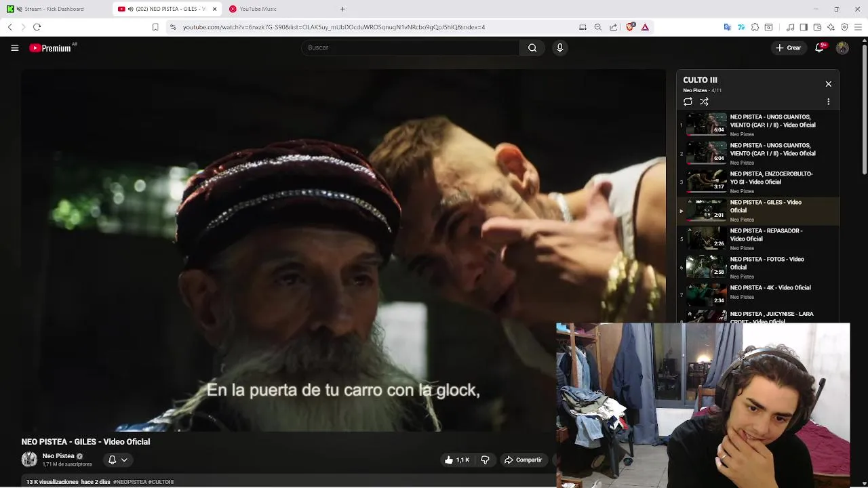Mute audio on the NEO PISTEA tab
The height and width of the screenshot is (488, 868).
[x=130, y=9]
